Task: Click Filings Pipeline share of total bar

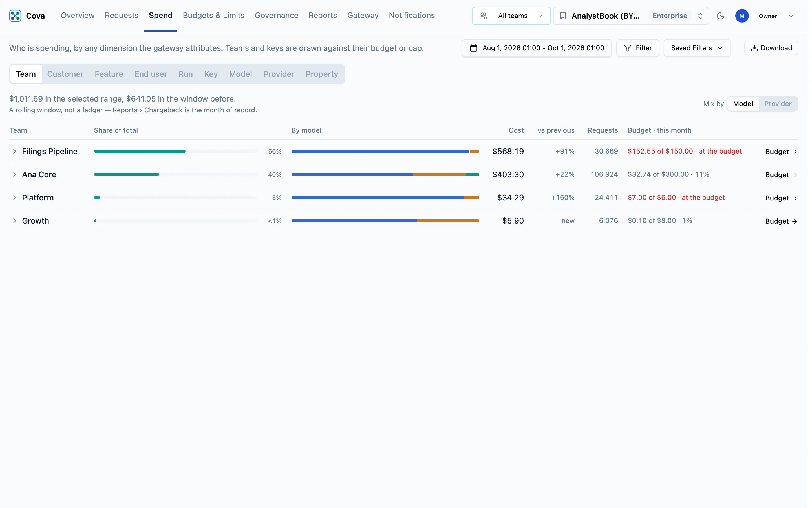Action: [175, 151]
